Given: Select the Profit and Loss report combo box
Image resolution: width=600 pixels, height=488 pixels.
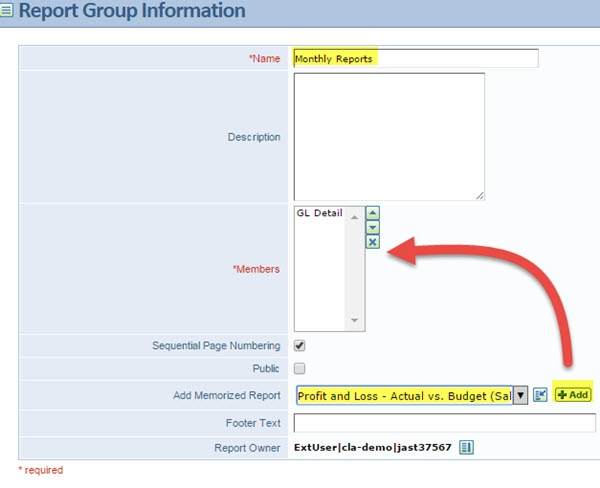Looking at the screenshot, I should point(404,395).
